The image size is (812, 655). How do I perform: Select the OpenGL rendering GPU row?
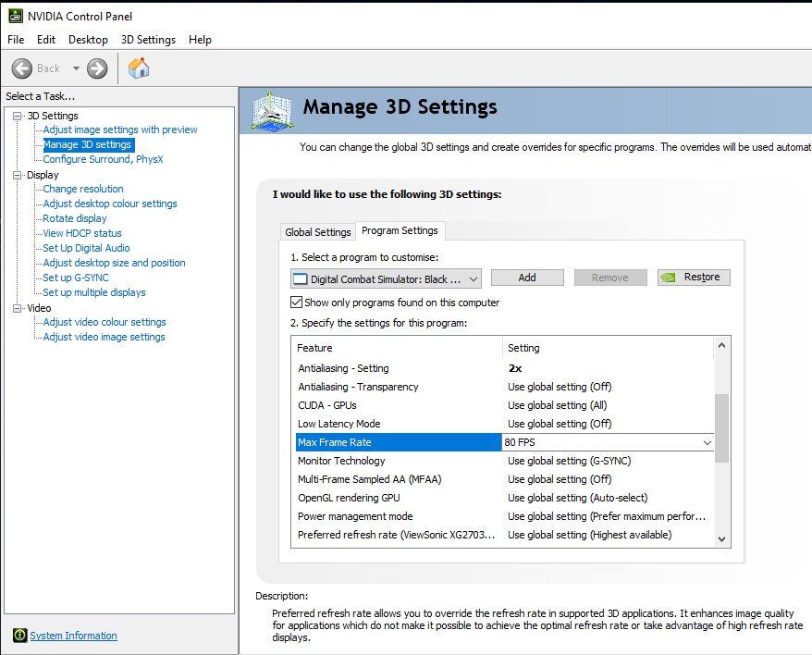coord(505,498)
